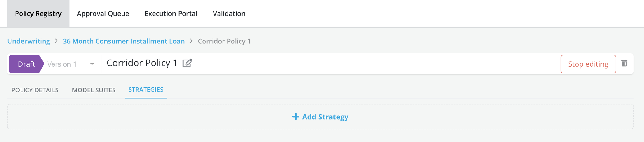Open the Version 1 selector label

click(62, 64)
